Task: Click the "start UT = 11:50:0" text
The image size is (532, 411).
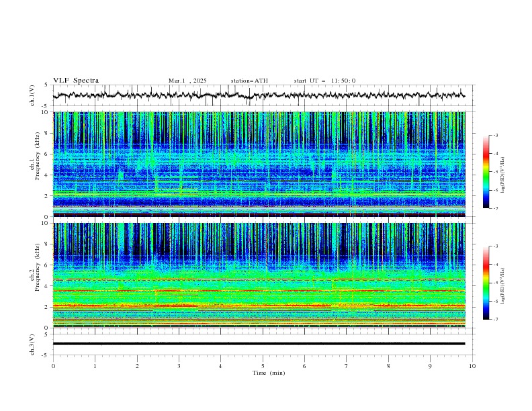Action: coord(324,81)
